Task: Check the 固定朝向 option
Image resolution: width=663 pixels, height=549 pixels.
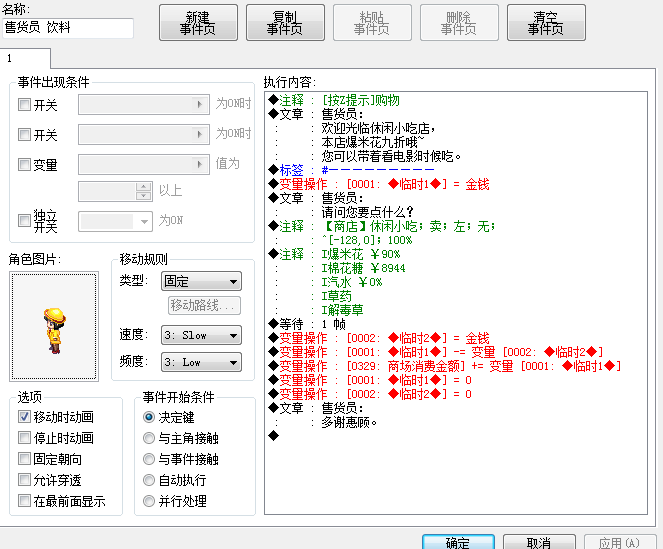Action: pyautogui.click(x=25, y=458)
